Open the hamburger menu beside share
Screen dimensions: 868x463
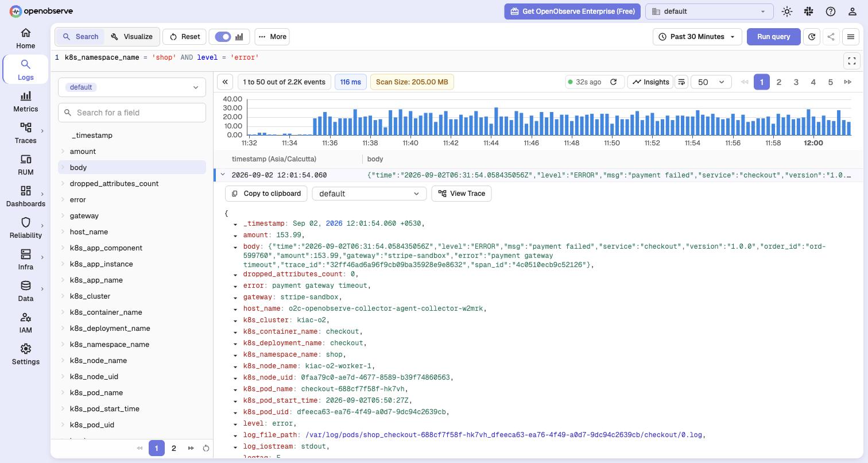[851, 37]
